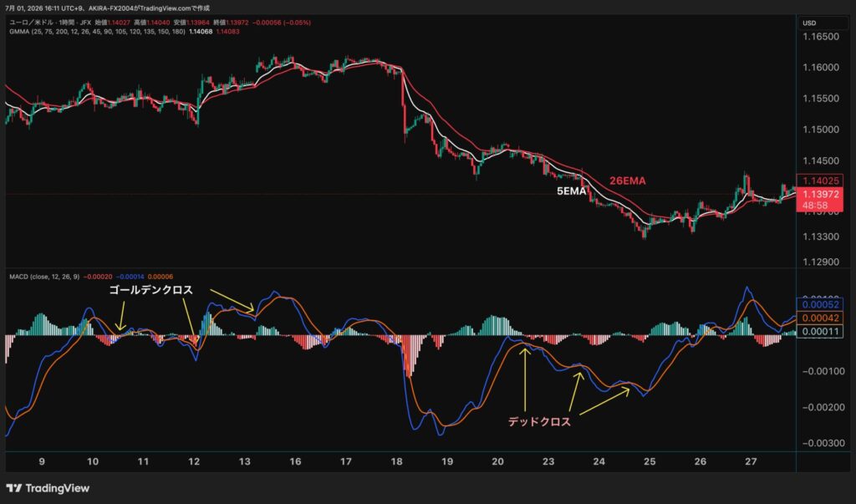Click the 0.00011 histogram value label

point(820,331)
